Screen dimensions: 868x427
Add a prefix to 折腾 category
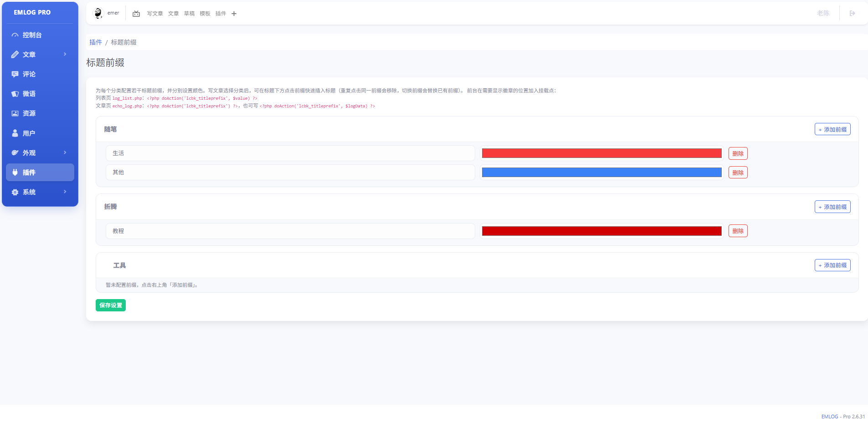click(832, 207)
